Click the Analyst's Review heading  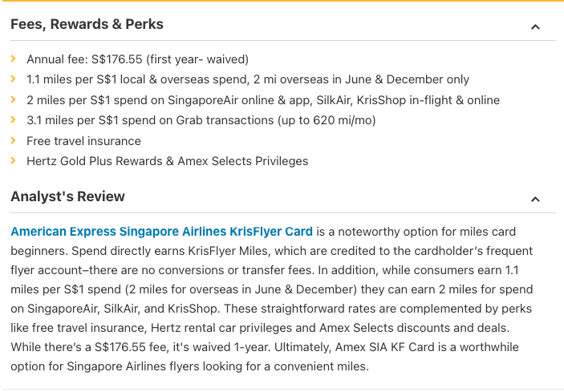tap(67, 196)
